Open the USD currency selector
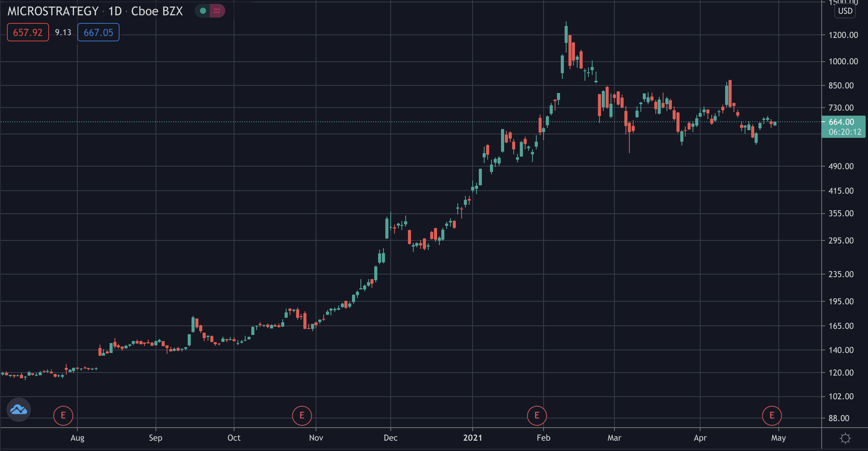 tap(845, 11)
